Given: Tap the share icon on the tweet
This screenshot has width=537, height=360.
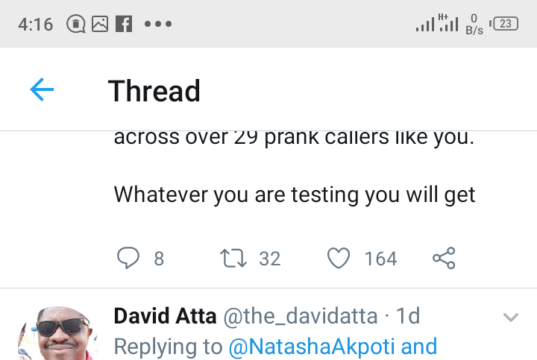Looking at the screenshot, I should click(444, 258).
